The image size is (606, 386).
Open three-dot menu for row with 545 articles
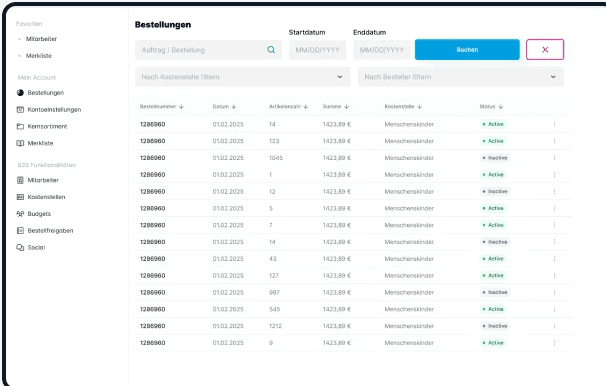click(554, 309)
